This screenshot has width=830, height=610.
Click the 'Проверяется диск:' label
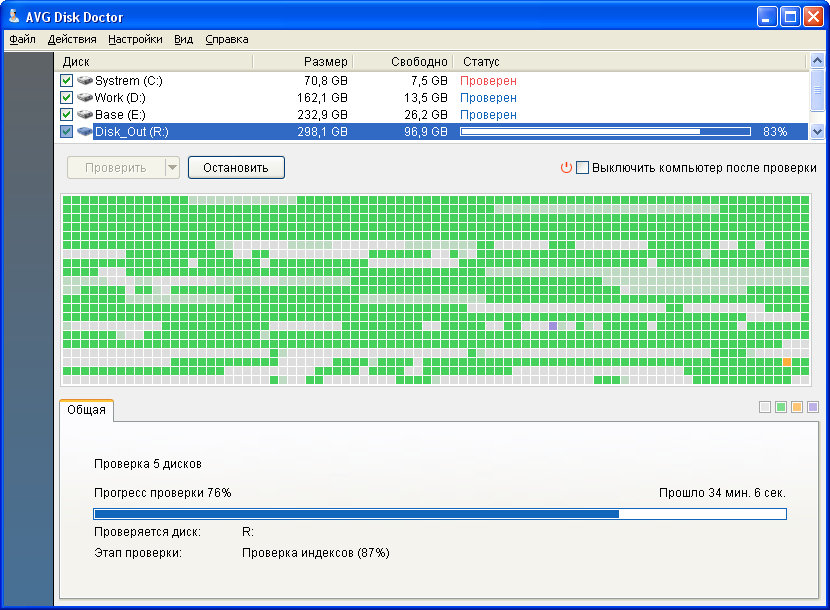(x=147, y=532)
